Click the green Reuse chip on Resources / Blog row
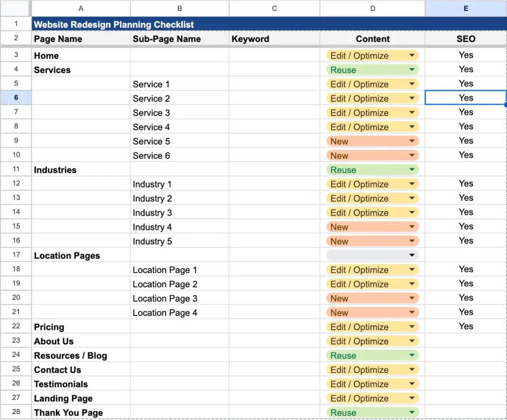Viewport: 507px width, 420px height. point(372,355)
